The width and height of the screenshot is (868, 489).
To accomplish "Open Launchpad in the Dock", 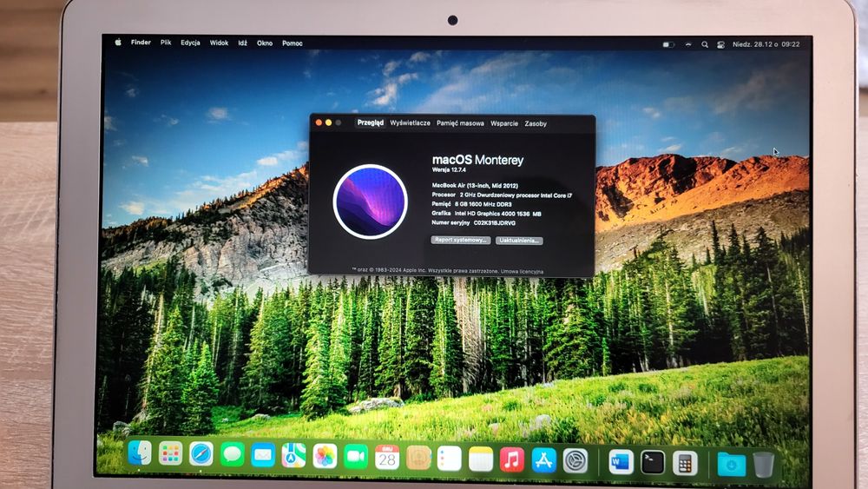I will pyautogui.click(x=170, y=454).
